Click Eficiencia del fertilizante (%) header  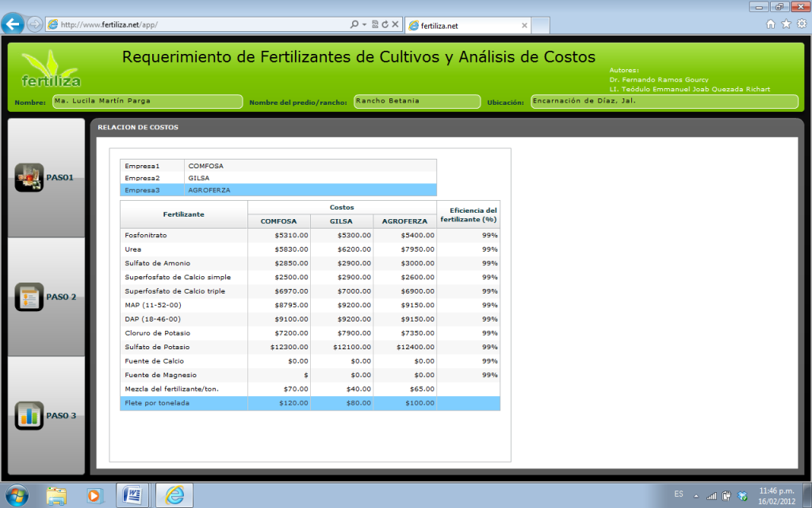pyautogui.click(x=469, y=214)
